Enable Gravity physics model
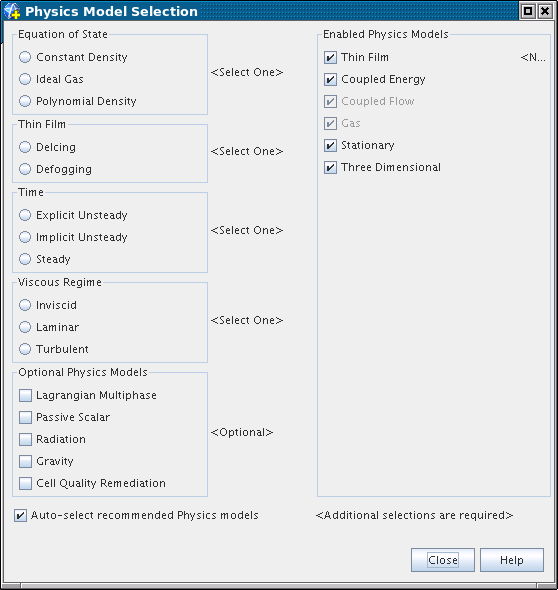558x590 pixels. pyautogui.click(x=25, y=461)
